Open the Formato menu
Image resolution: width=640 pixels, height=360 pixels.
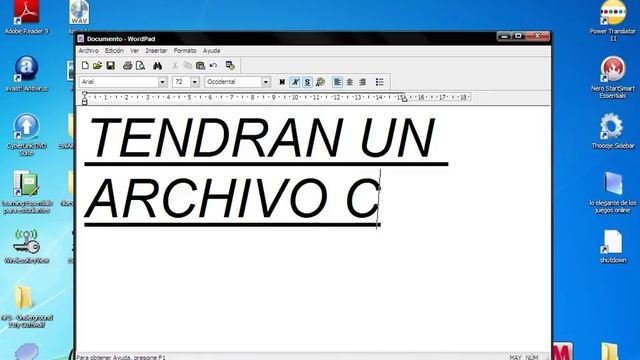click(x=185, y=51)
